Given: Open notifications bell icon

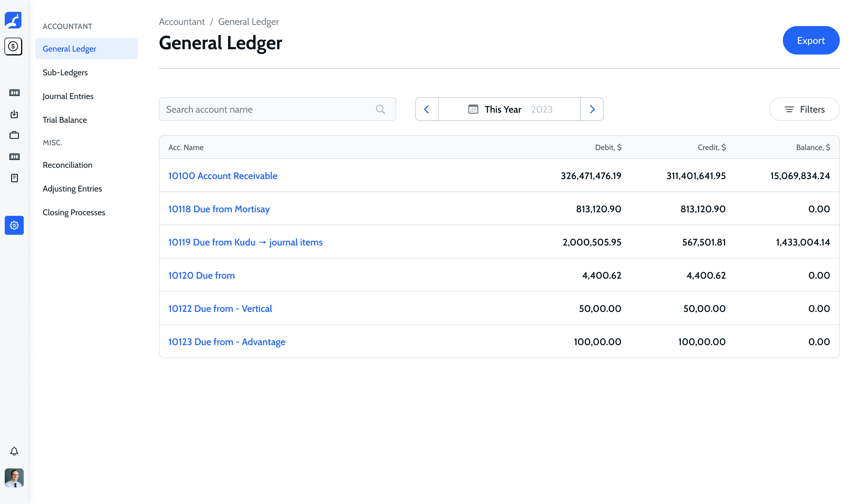Looking at the screenshot, I should click(14, 451).
